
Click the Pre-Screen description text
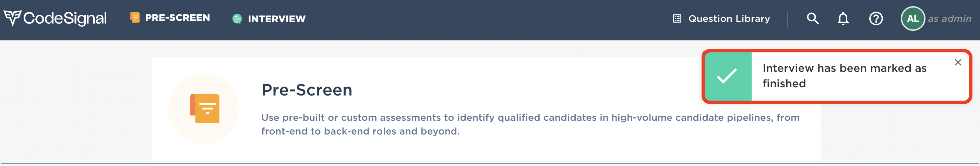point(530,124)
